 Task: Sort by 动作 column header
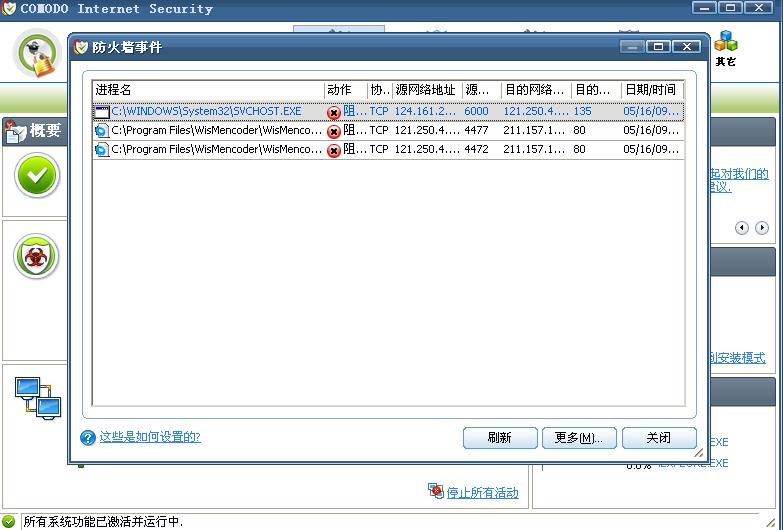[x=346, y=90]
